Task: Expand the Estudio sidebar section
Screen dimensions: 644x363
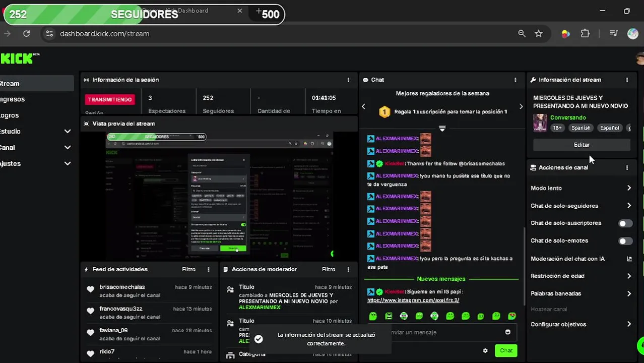Action: point(68,131)
